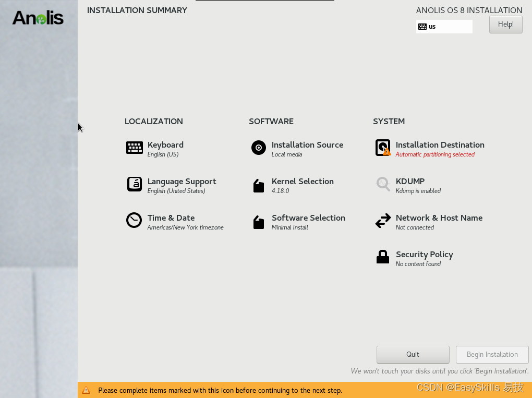Click the Anolis logo
Image resolution: width=532 pixels, height=398 pixels.
tap(38, 18)
